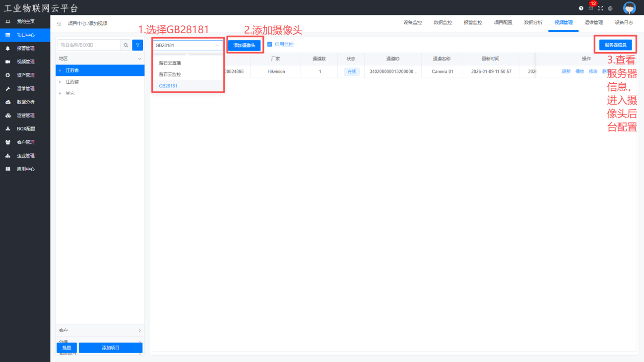Toggle fullscreen mode icon in header
The image size is (644, 362).
click(x=600, y=8)
